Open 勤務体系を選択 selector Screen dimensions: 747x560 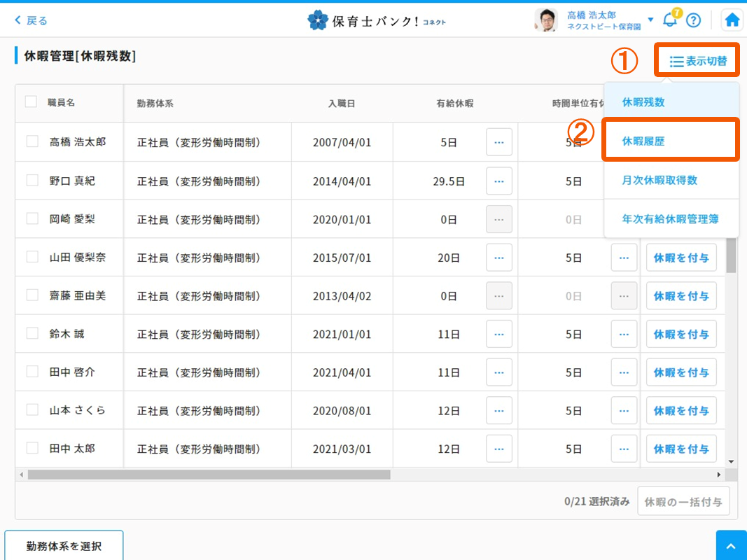click(64, 546)
